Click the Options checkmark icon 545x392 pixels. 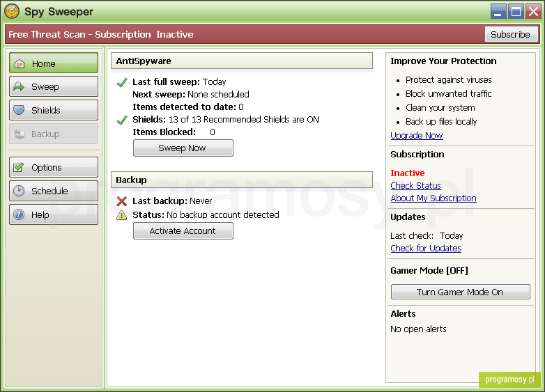point(18,167)
